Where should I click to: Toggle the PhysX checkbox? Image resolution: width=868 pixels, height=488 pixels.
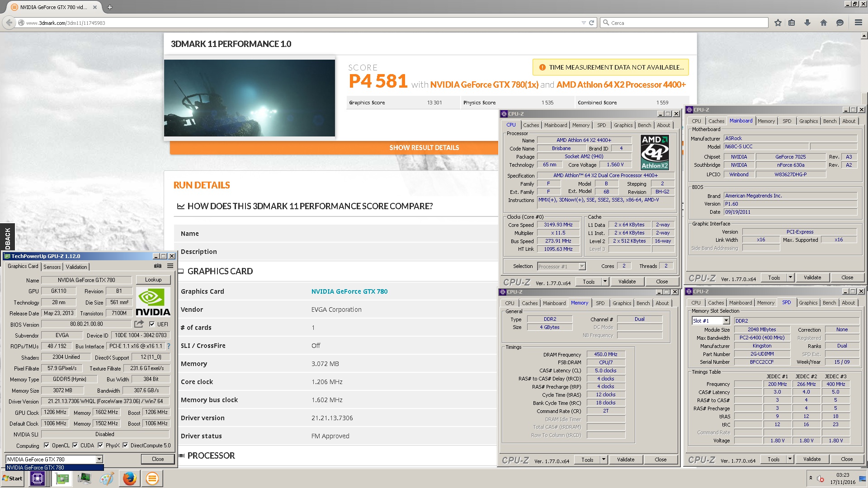[100, 445]
